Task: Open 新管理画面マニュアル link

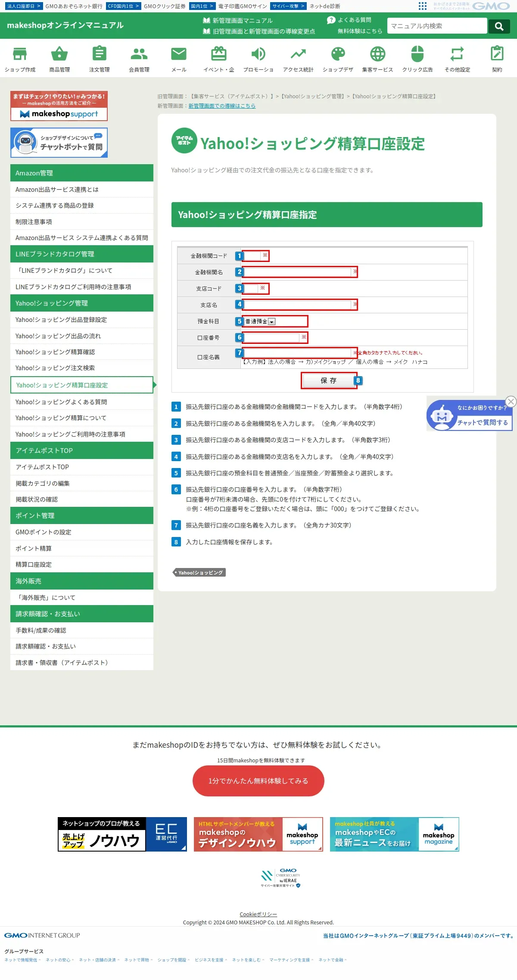Action: [238, 21]
